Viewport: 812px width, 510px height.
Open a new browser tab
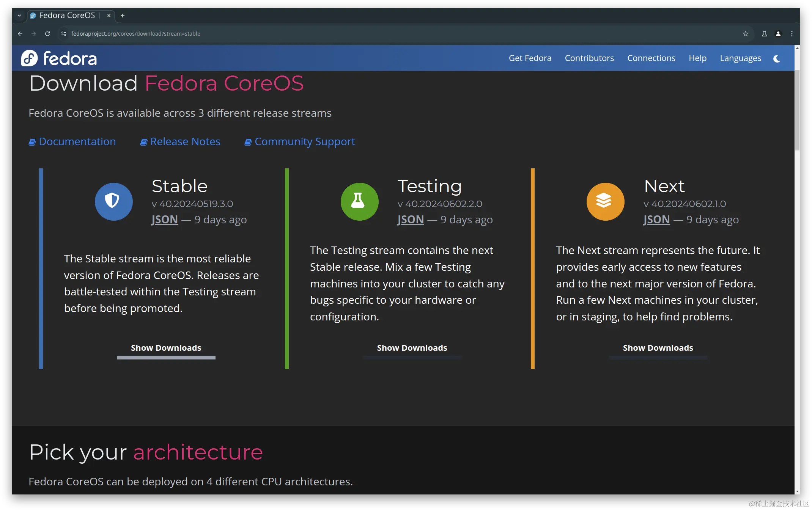[122, 16]
